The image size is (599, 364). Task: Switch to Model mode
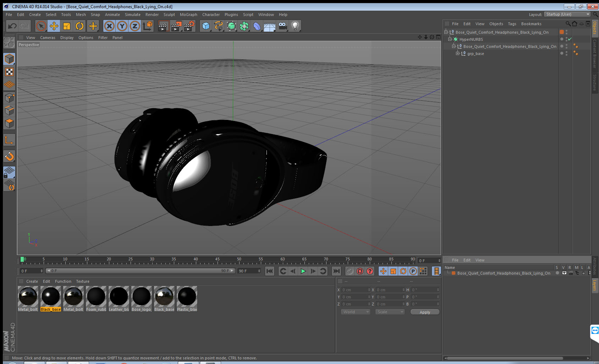(x=9, y=59)
